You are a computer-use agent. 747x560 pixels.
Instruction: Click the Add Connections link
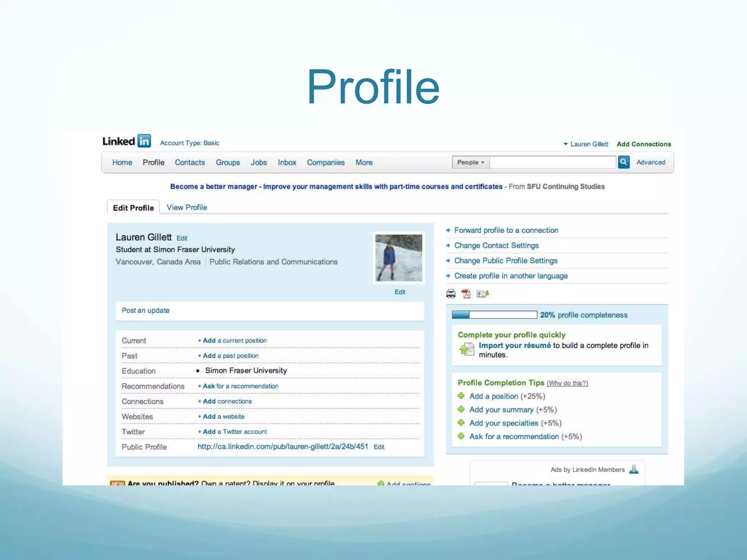click(x=644, y=144)
